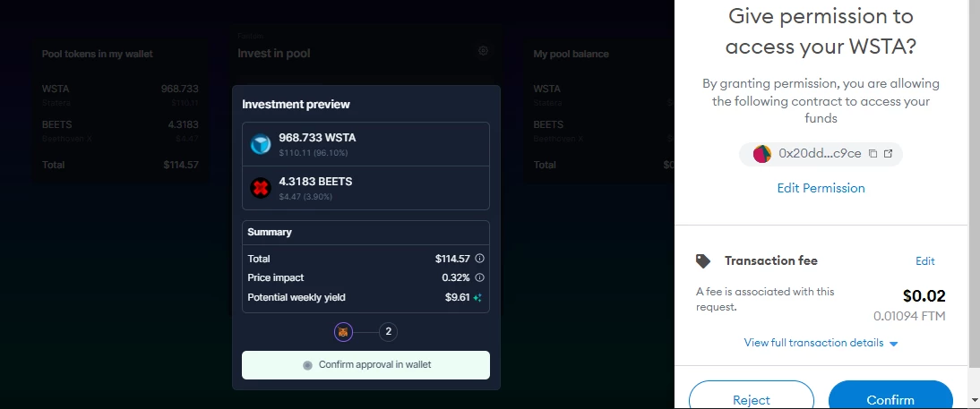Click the sparkle icon beside weekly yield
The image size is (980, 409).
point(477,298)
